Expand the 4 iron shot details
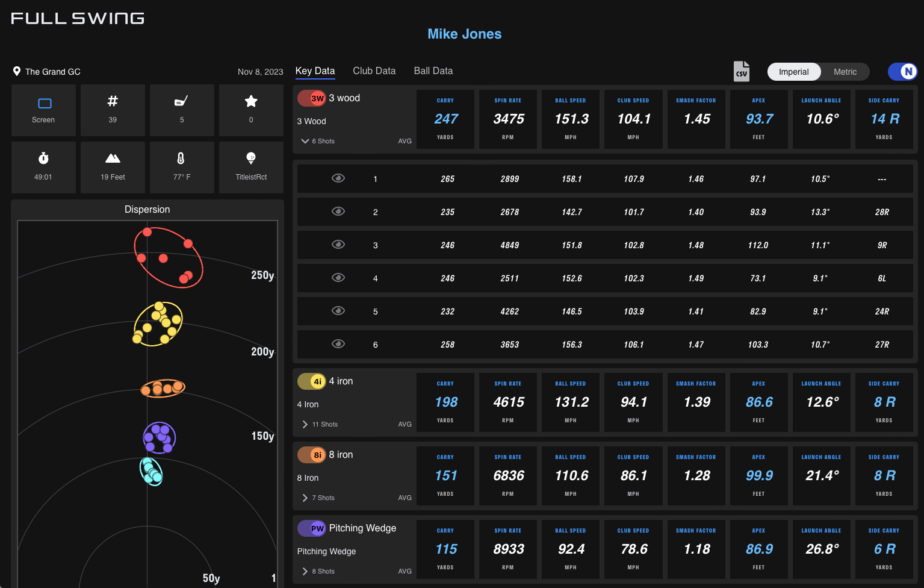Image resolution: width=924 pixels, height=588 pixels. 305,424
